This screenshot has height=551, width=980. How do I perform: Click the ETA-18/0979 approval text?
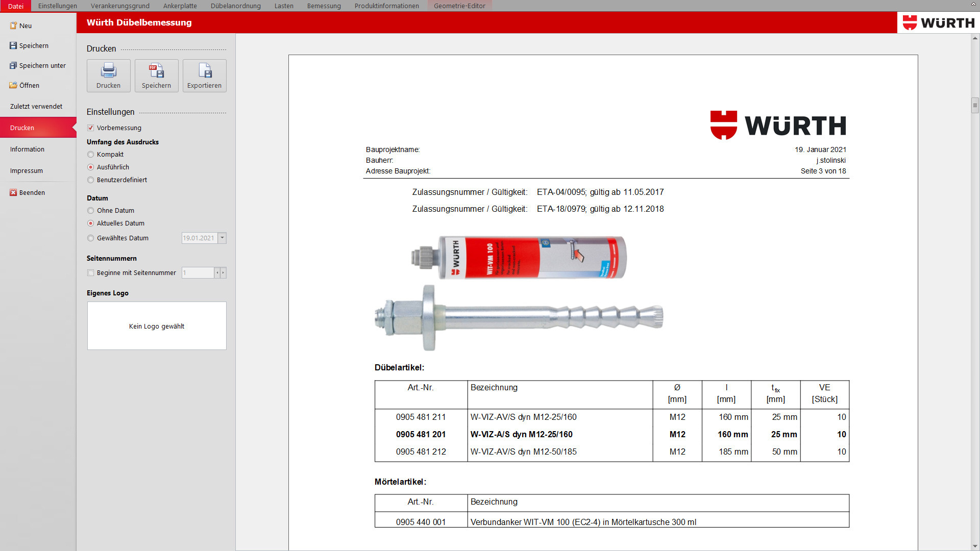[x=600, y=209]
